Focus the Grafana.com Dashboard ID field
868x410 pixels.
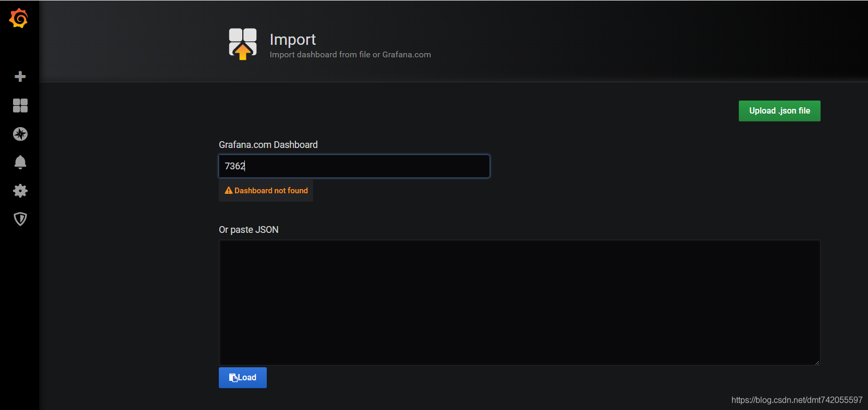[354, 166]
